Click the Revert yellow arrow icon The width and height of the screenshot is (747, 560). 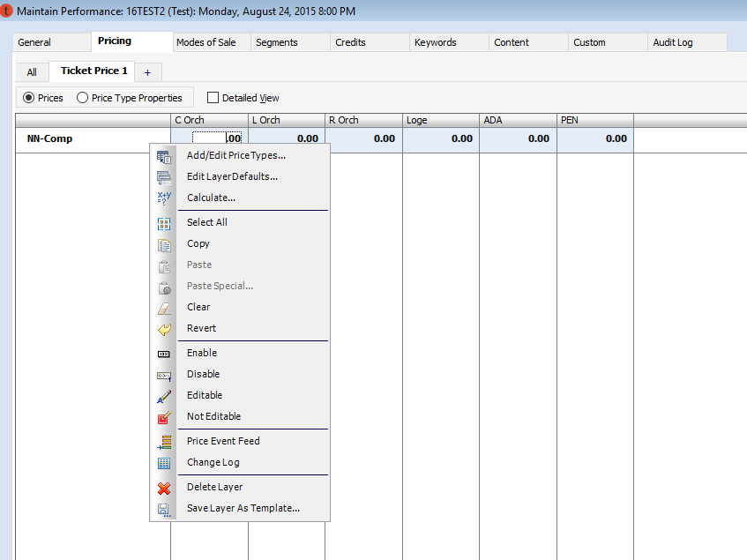164,330
